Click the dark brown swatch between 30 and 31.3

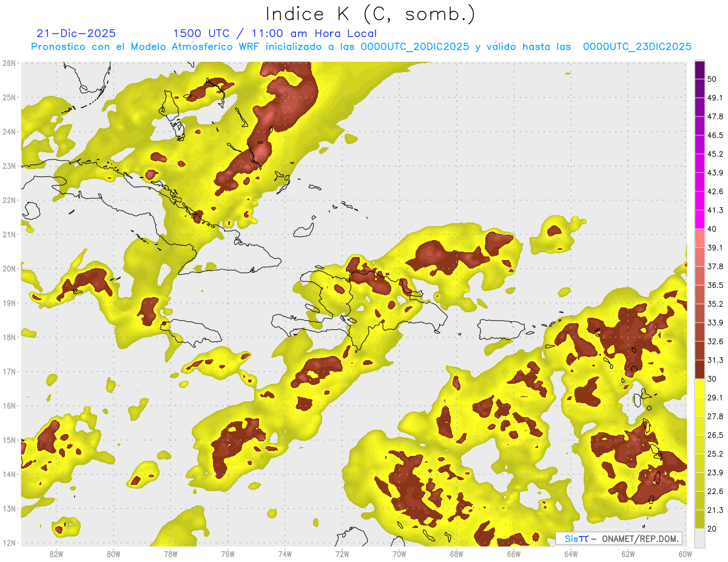pyautogui.click(x=699, y=369)
